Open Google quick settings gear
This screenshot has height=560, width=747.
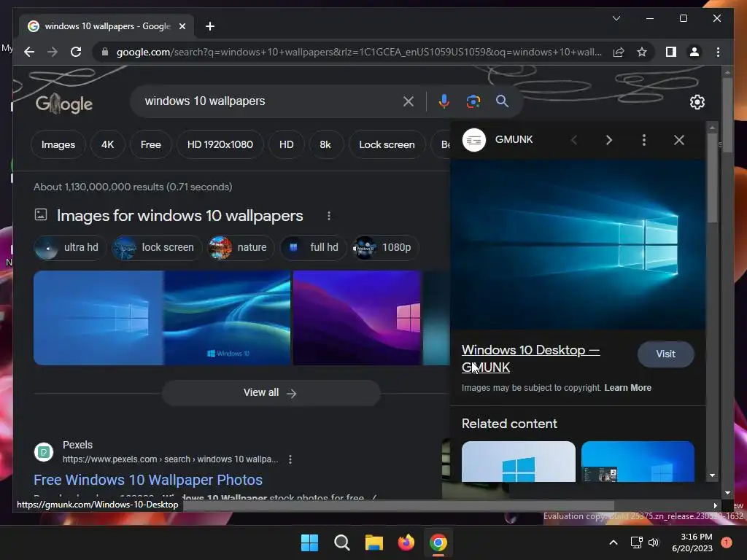[697, 102]
